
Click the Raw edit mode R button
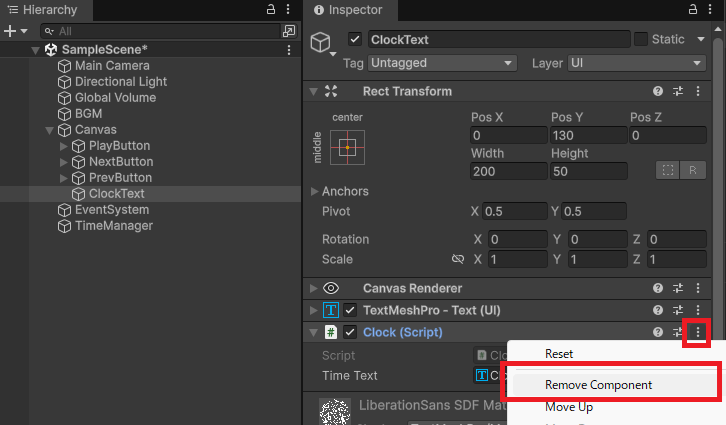[x=693, y=170]
